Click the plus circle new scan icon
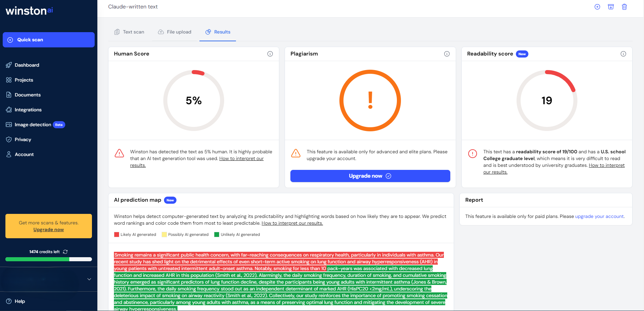 click(x=597, y=7)
